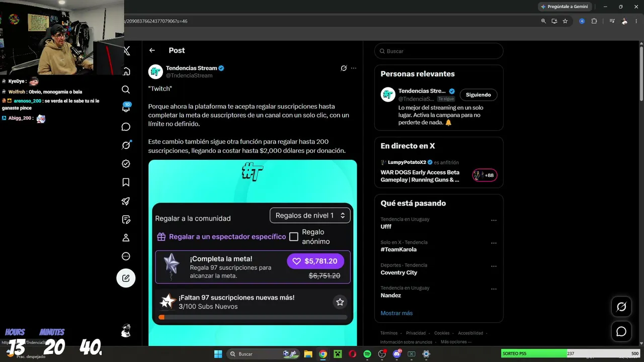Click the Grok icon on the post header
644x362 pixels.
tap(344, 68)
